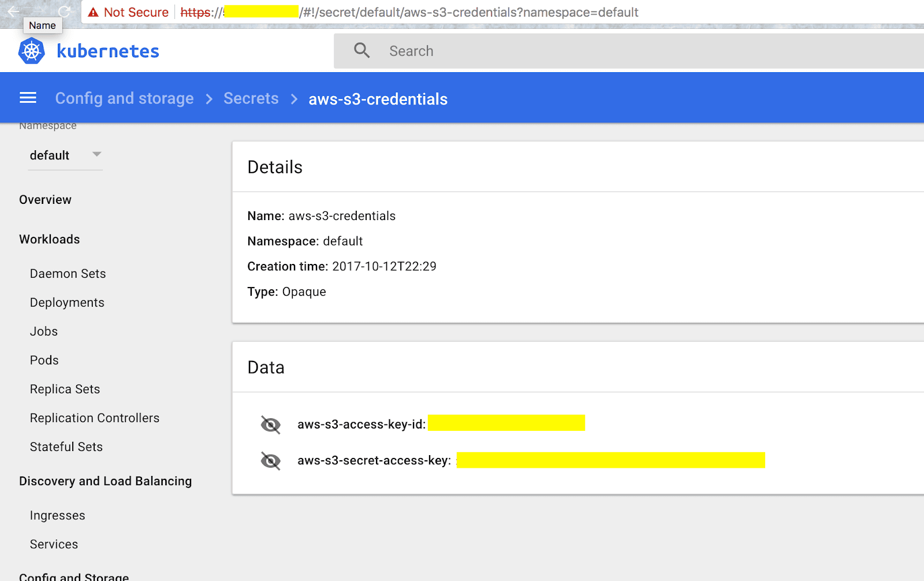
Task: Click the Not Secure warning triangle
Action: click(92, 12)
